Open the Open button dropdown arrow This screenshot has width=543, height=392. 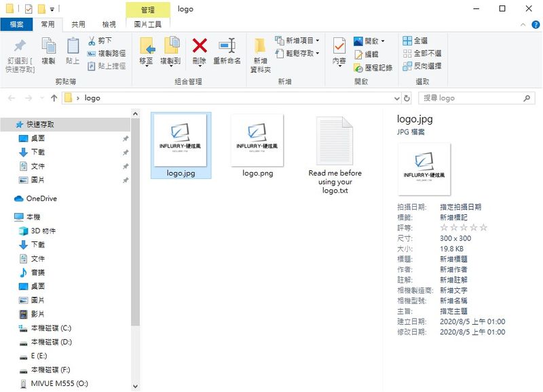[x=383, y=41]
